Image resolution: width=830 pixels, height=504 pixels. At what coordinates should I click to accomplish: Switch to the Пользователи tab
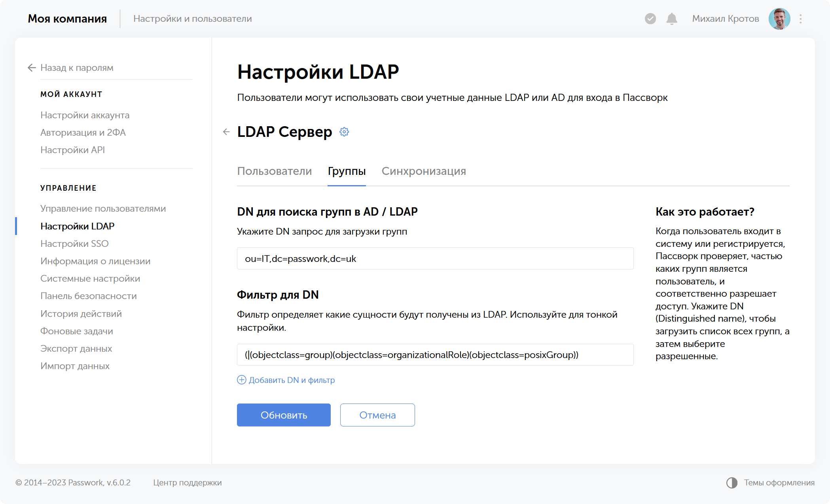pyautogui.click(x=274, y=171)
